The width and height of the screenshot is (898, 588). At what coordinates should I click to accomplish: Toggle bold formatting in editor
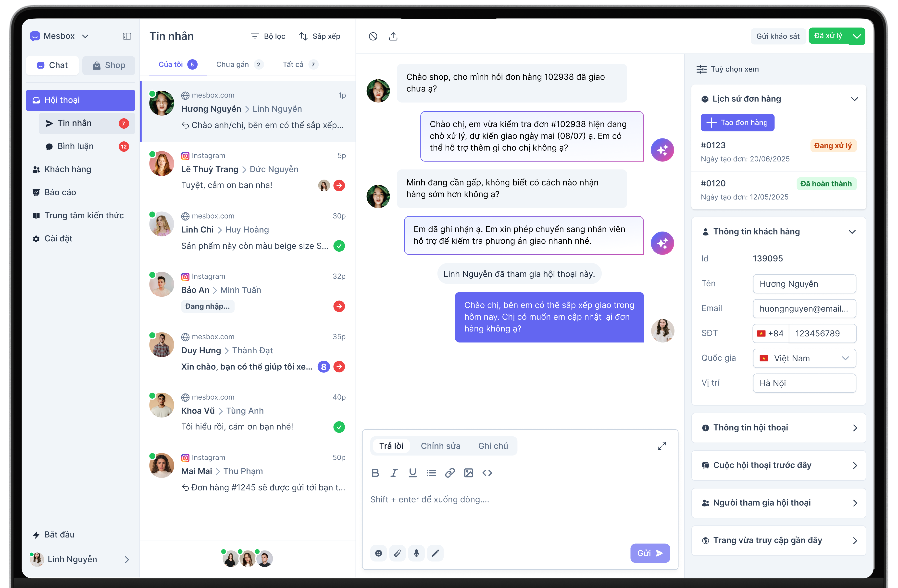tap(375, 473)
